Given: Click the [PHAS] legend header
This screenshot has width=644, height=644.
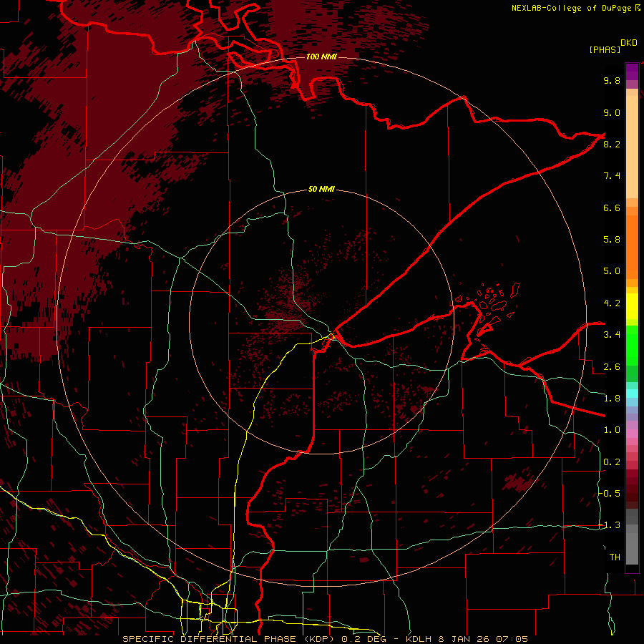Looking at the screenshot, I should 605,49.
